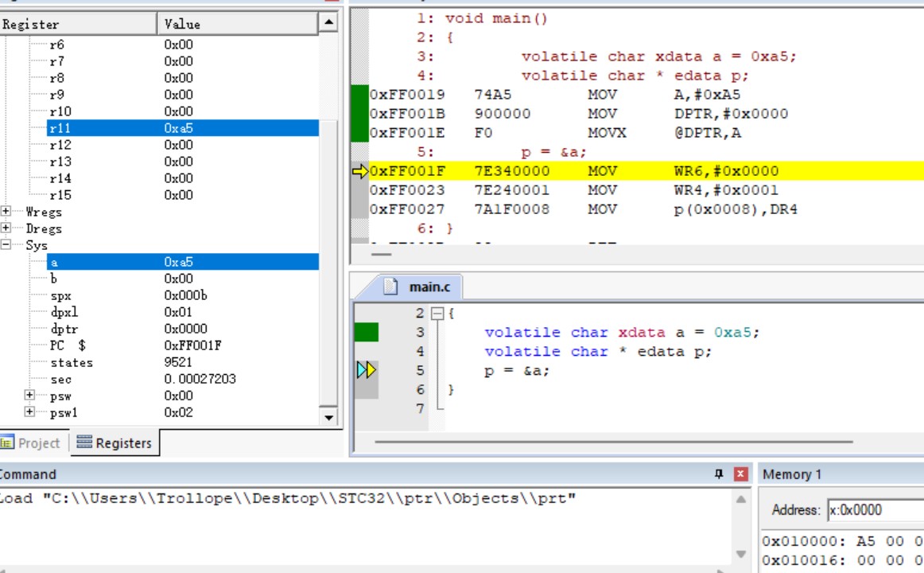Click the current-line marker arrows beside line 5

(366, 370)
